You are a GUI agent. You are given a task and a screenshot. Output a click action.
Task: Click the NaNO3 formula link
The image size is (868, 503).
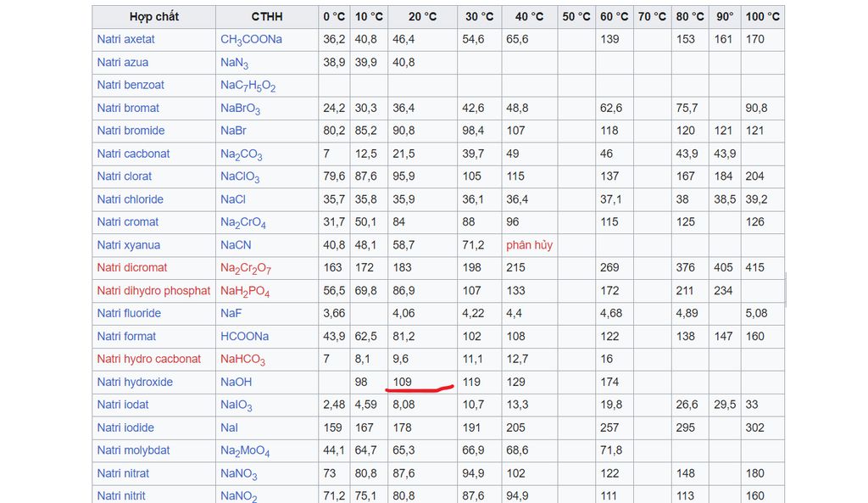pos(238,475)
